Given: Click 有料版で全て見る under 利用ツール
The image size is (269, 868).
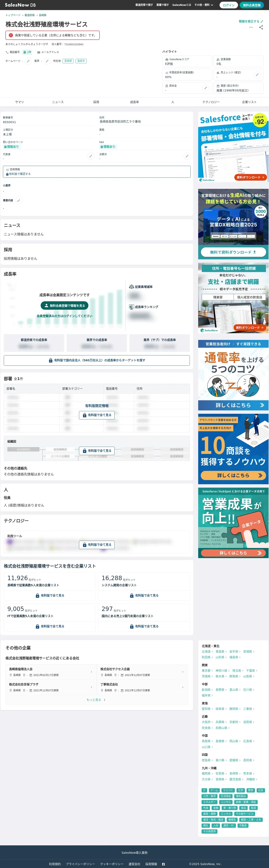Looking at the screenshot, I should tap(97, 545).
